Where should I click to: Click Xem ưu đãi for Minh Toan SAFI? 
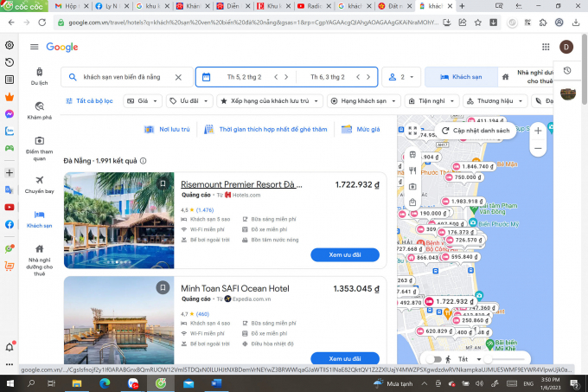(x=345, y=358)
